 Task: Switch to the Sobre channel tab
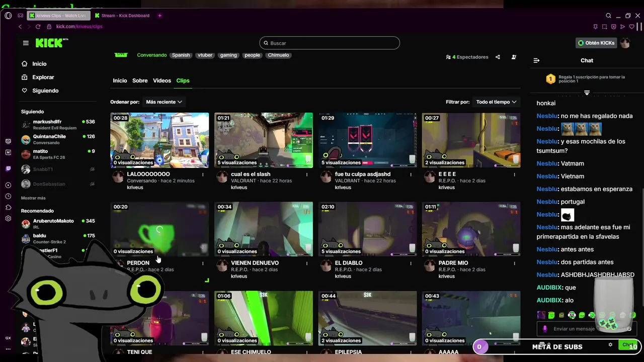[140, 80]
